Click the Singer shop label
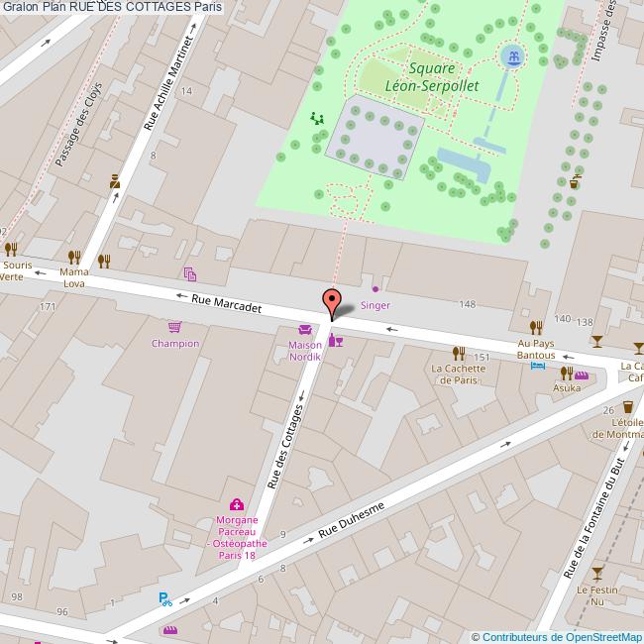The height and width of the screenshot is (644, 644). click(x=376, y=305)
